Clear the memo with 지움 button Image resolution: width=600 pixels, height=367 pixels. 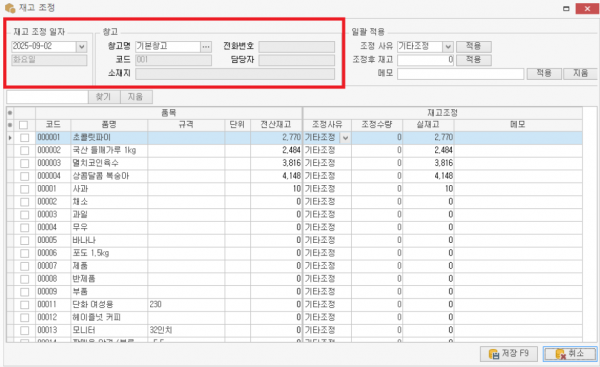click(x=580, y=73)
